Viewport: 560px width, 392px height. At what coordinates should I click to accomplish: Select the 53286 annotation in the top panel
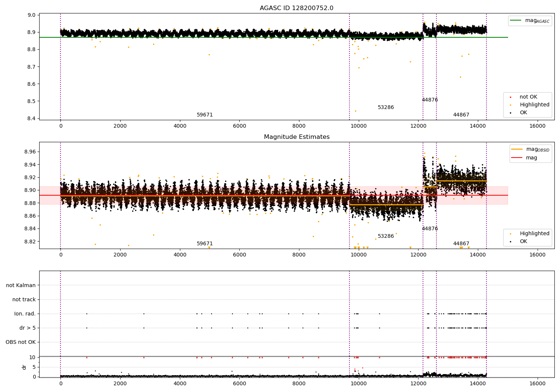point(386,108)
